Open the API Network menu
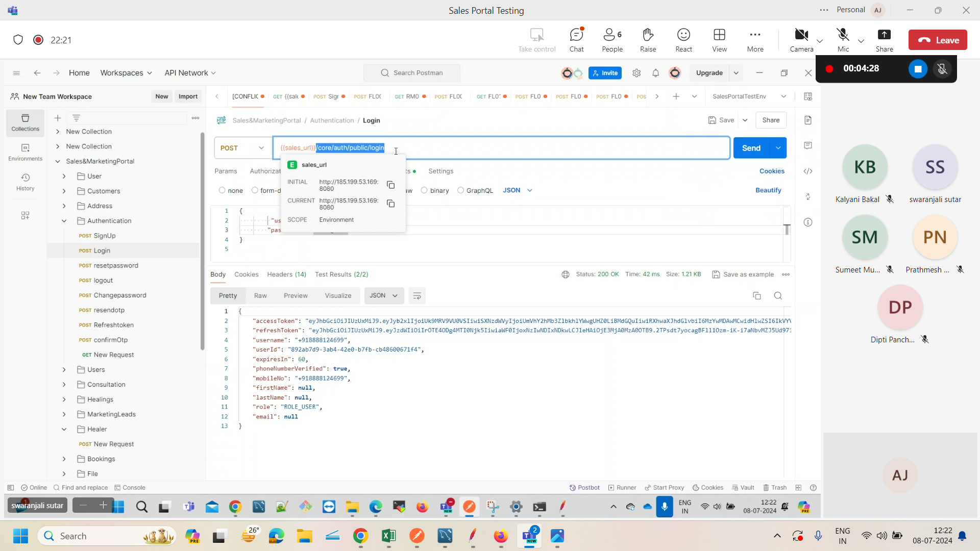980x551 pixels. coord(190,73)
